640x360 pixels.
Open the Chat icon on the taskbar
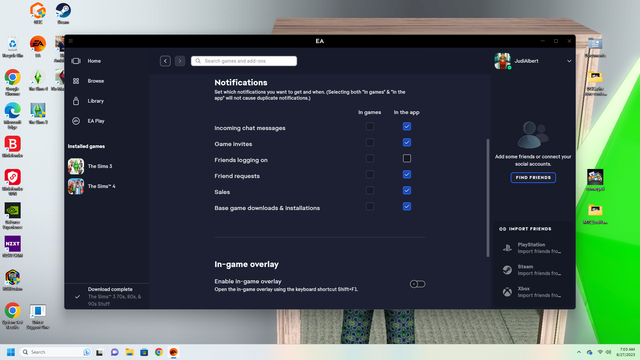point(115,352)
